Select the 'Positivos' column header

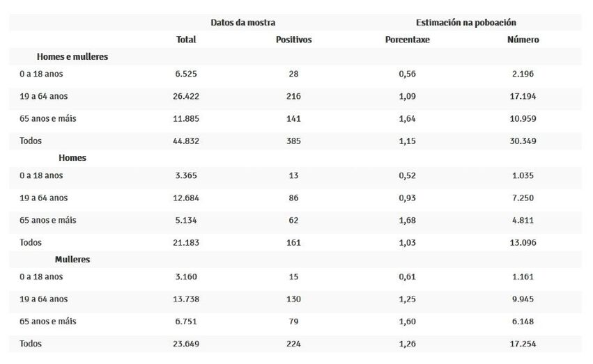coord(293,40)
